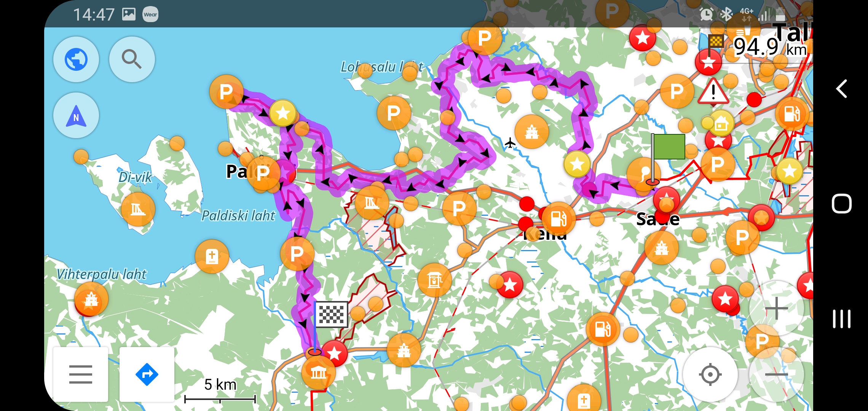Viewport: 868px width, 411px height.
Task: Tap the fuel station icon near Keila
Action: (x=558, y=219)
